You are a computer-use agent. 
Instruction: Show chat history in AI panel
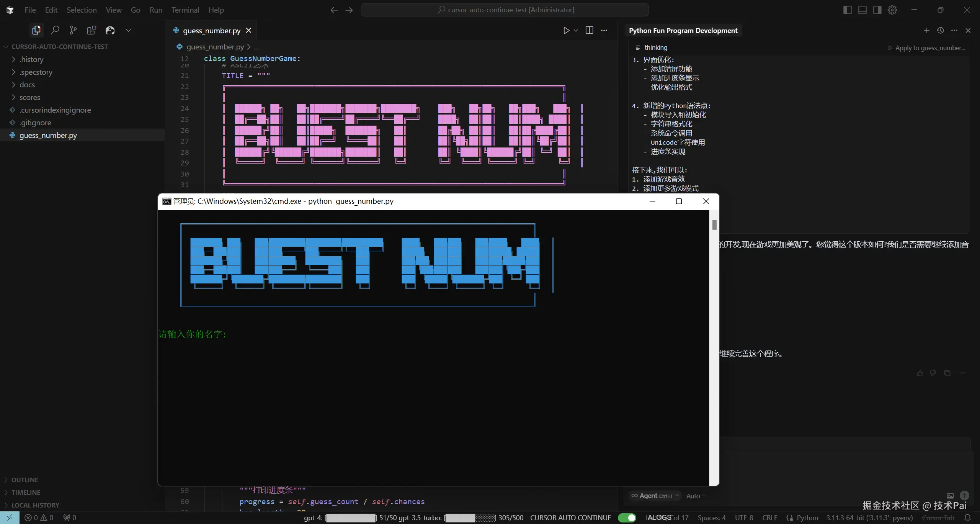pos(940,30)
